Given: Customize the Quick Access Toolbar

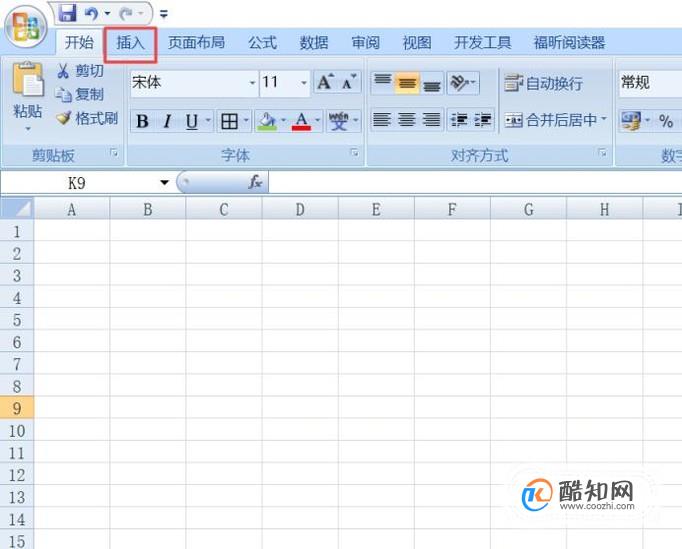Looking at the screenshot, I should (x=164, y=14).
